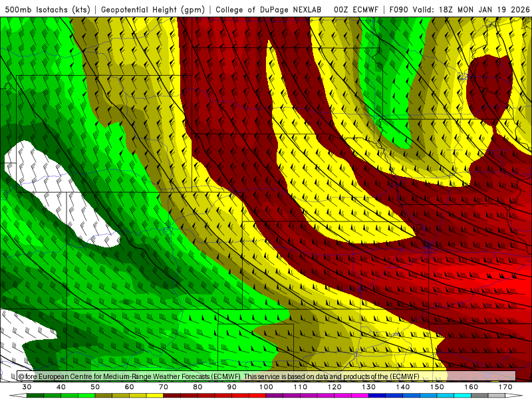Click the '150' value on the color scale

pos(438,387)
